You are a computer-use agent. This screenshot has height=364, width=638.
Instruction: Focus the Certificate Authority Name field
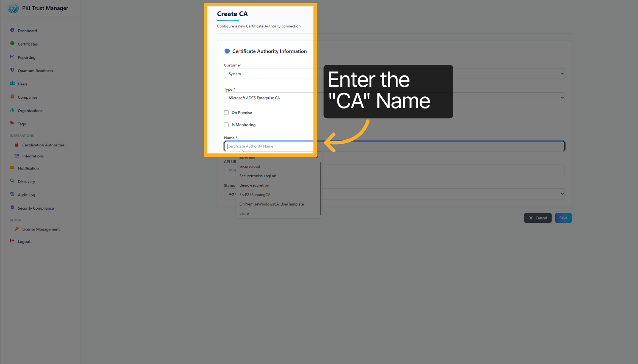click(x=394, y=146)
